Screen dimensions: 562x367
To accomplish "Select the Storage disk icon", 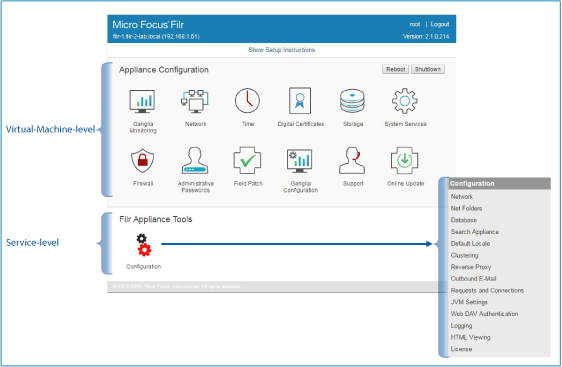I will pyautogui.click(x=352, y=101).
